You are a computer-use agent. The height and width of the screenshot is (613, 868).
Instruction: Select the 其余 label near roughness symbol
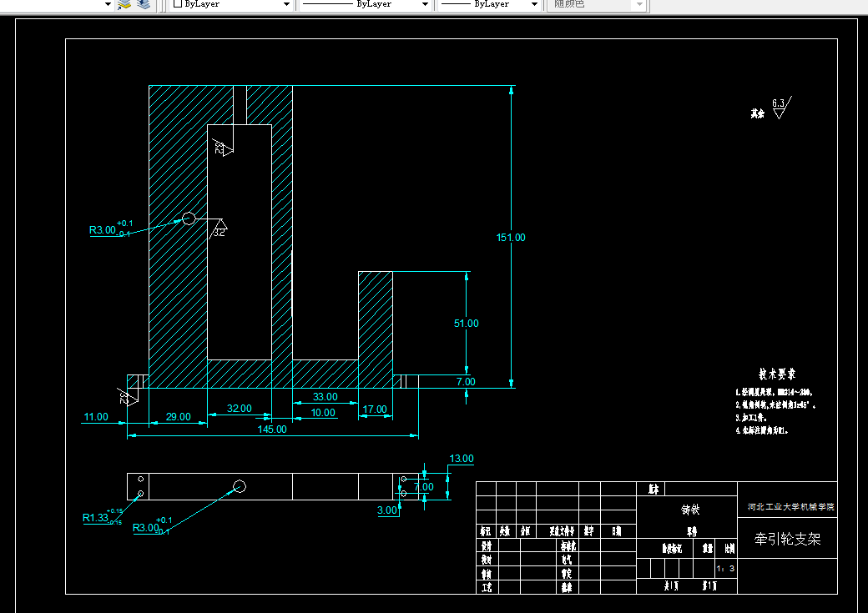(757, 113)
